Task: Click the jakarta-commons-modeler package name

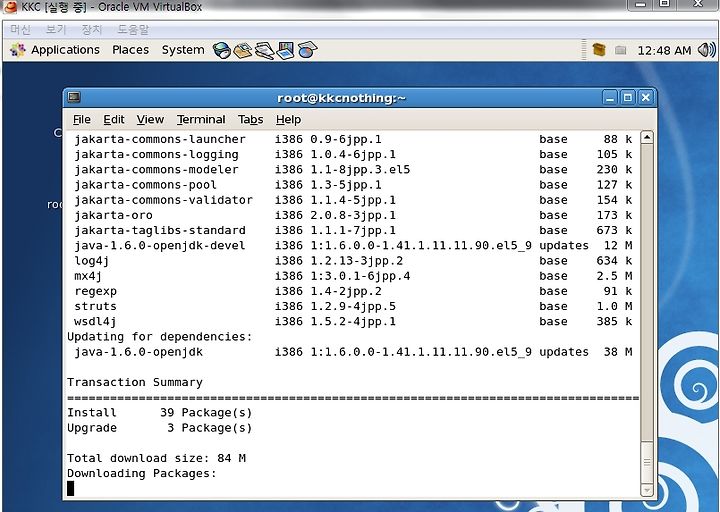Action: click(157, 169)
